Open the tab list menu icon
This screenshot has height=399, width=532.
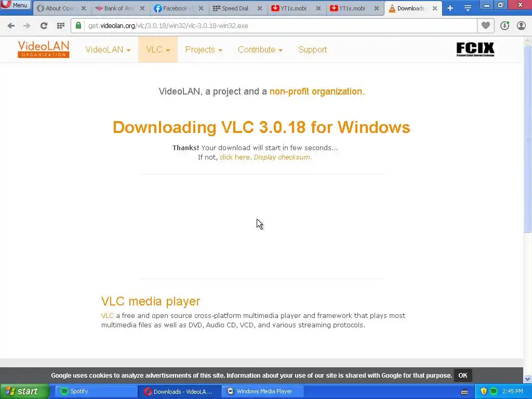468,8
